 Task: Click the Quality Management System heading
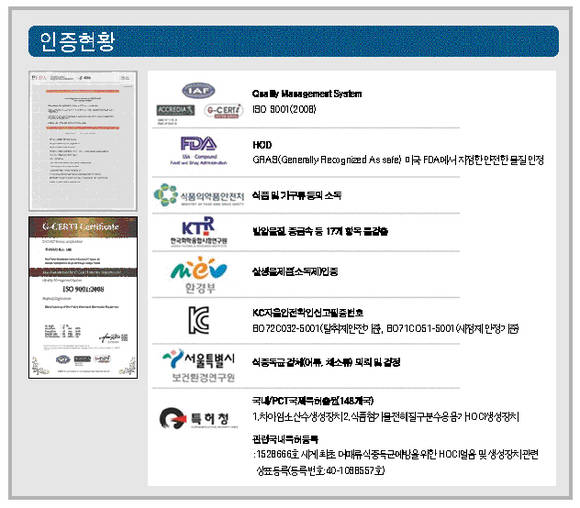(307, 94)
